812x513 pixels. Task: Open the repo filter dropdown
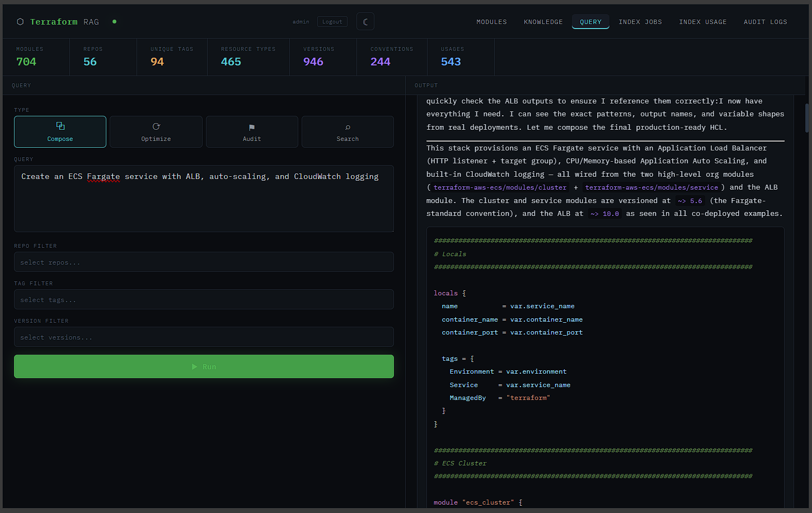tap(204, 262)
